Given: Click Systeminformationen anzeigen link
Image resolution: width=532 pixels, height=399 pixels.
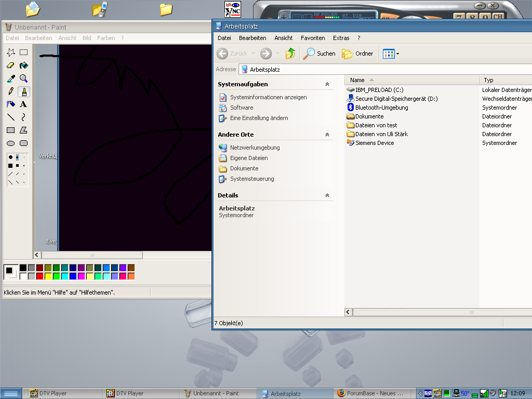Looking at the screenshot, I should [x=269, y=97].
